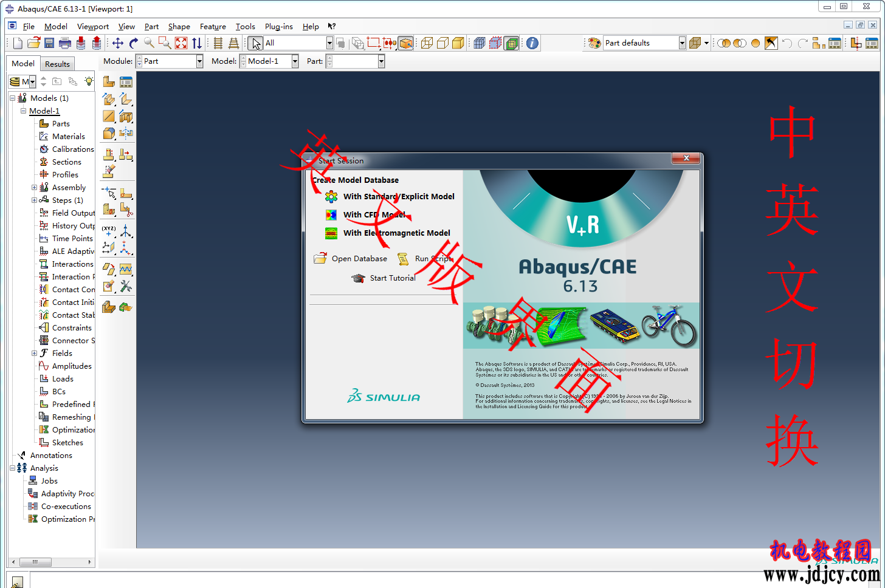Expand the Steps (1) tree node
This screenshot has width=885, height=588.
[x=34, y=200]
